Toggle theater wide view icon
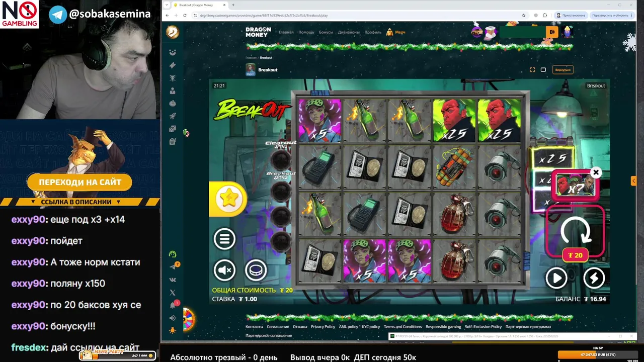This screenshot has height=362, width=644. (x=543, y=70)
